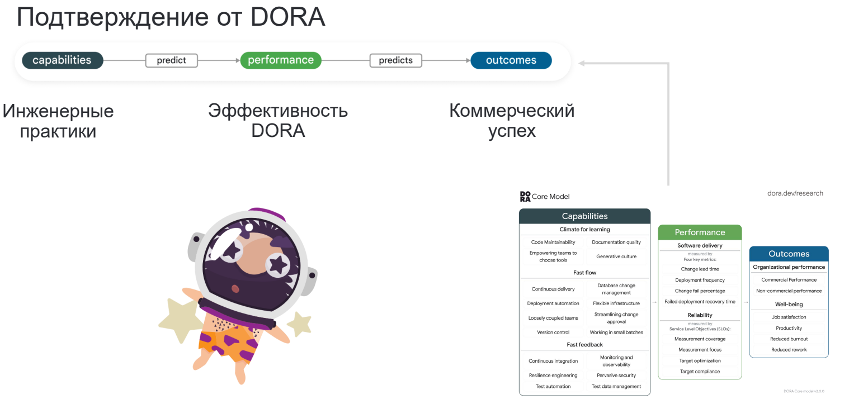
Task: Expand the Reliability section under Performance
Action: click(x=700, y=315)
